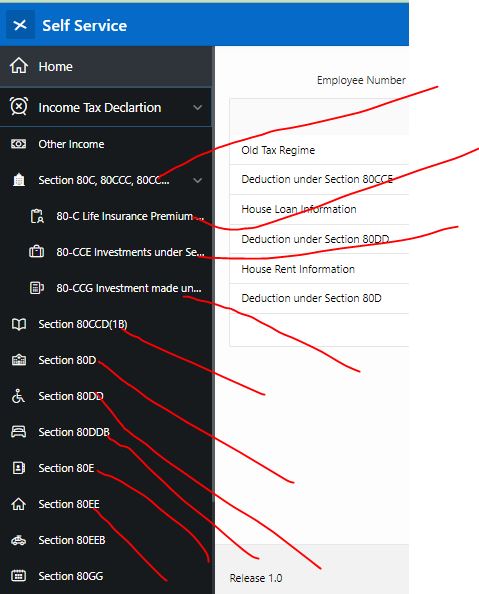The width and height of the screenshot is (479, 594).
Task: Click the 80-CCE Investments briefcase icon
Action: [x=36, y=252]
